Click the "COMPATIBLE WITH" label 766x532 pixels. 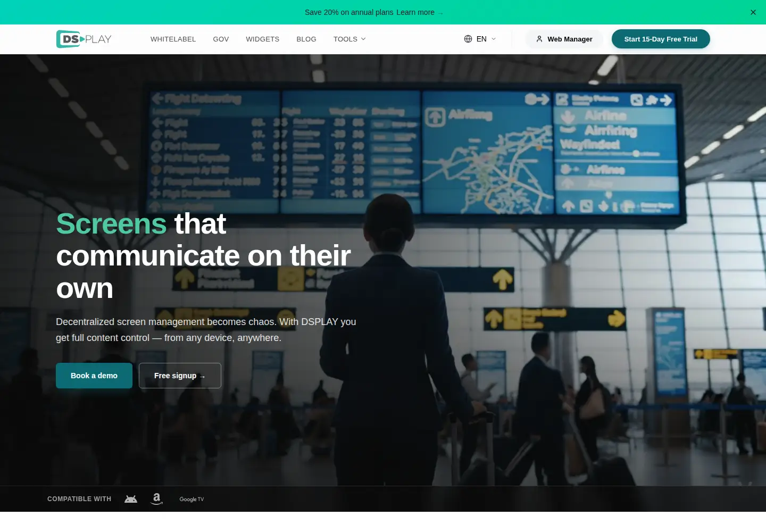point(79,499)
